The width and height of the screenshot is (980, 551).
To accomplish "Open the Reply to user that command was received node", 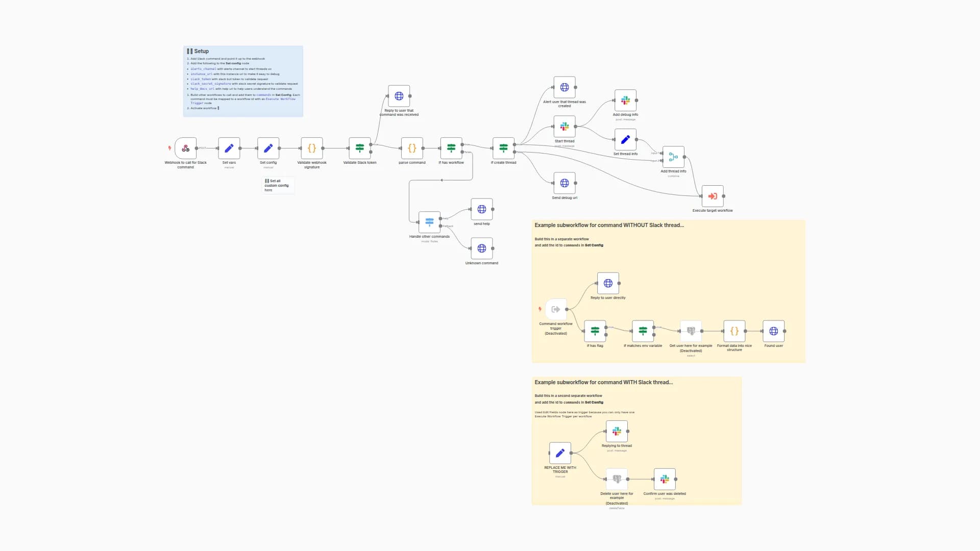I will coord(399,96).
